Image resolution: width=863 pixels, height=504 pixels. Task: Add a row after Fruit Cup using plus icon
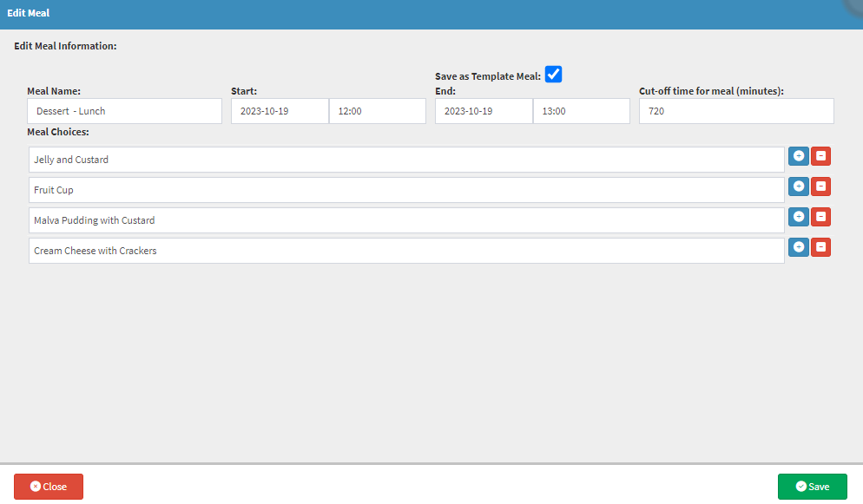[x=798, y=187]
